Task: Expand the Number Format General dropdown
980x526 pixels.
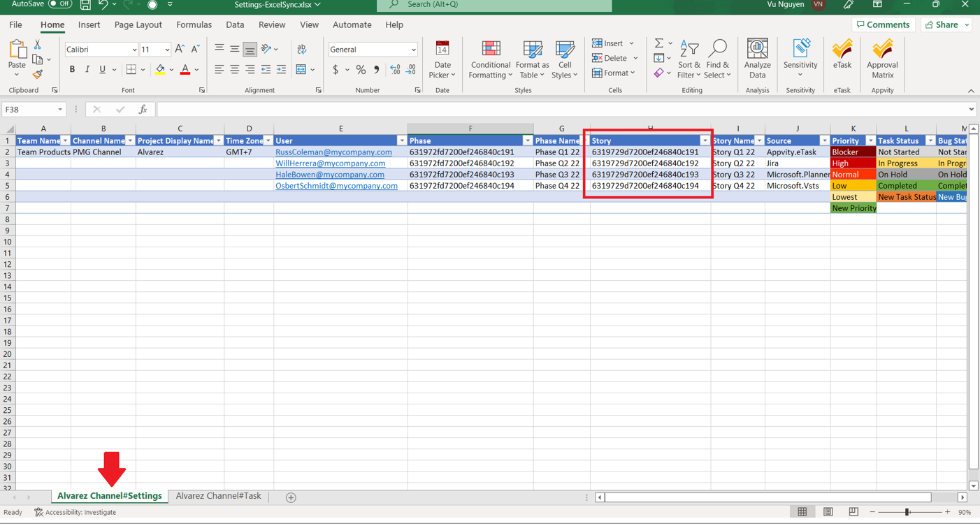Action: coord(413,50)
